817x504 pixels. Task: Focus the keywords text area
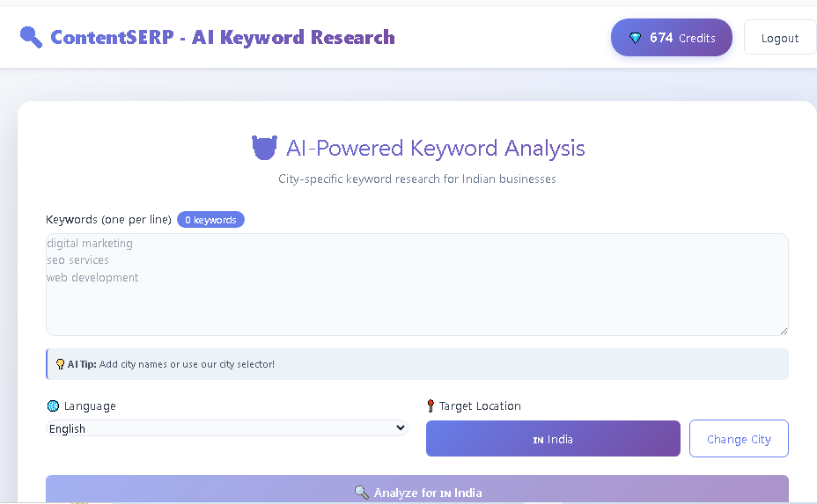tap(416, 284)
